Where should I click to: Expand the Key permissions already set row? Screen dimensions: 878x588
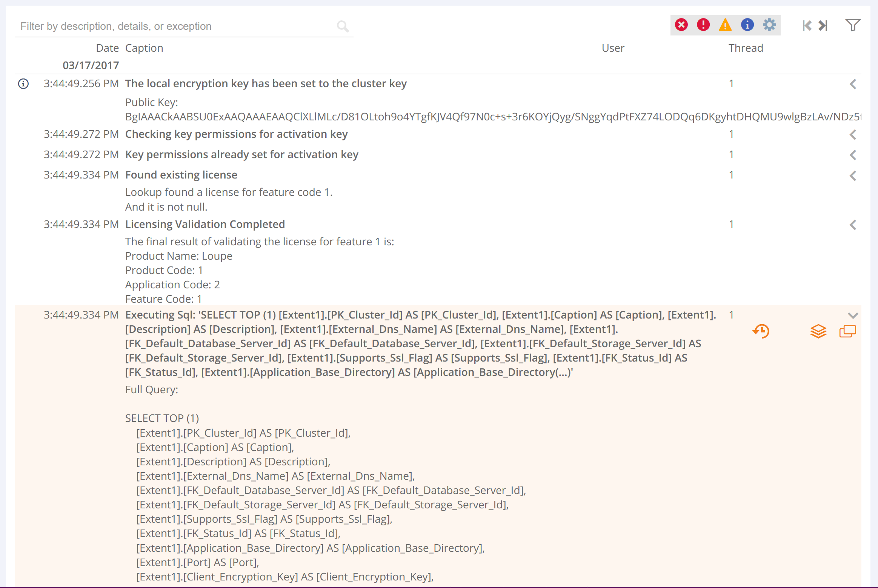(853, 155)
